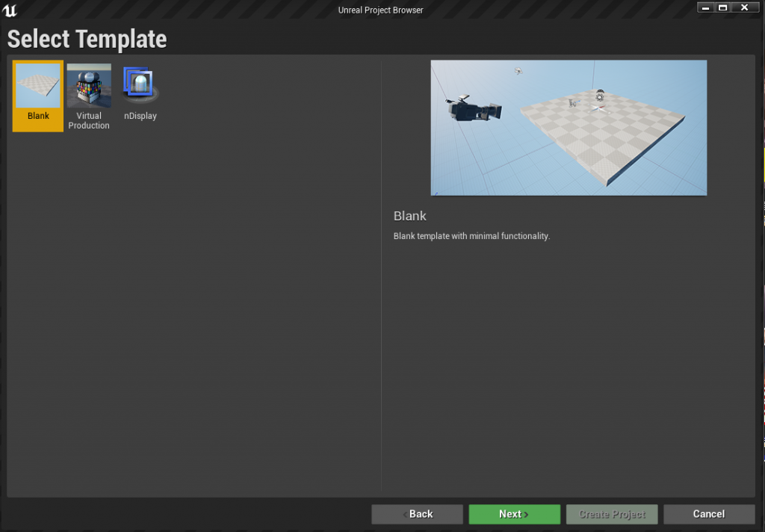Choose the Virtual Production template
The width and height of the screenshot is (765, 532).
(x=89, y=96)
